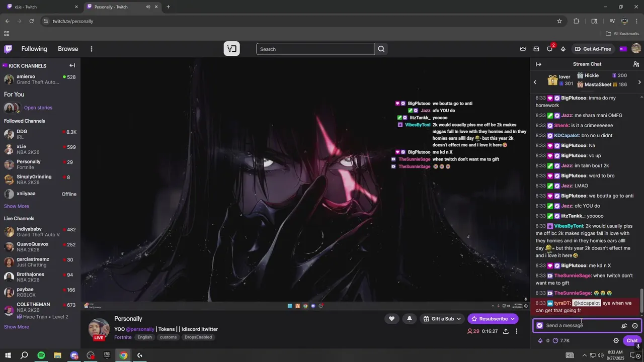Open chat identity badge in message box
This screenshot has height=362, width=644.
point(540,325)
